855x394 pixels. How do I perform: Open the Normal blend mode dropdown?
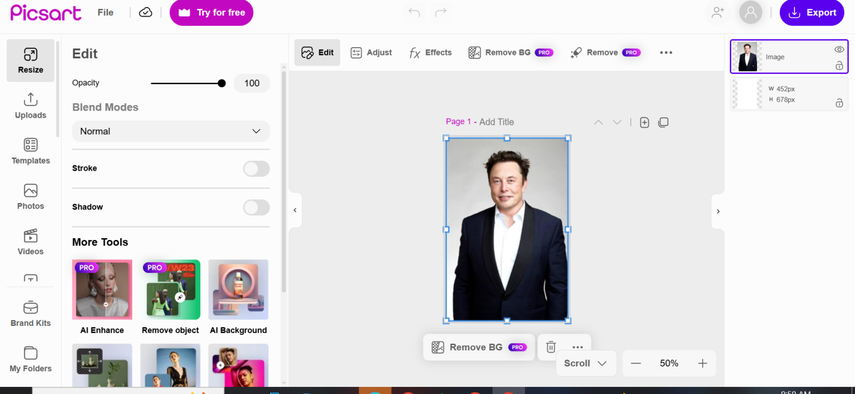(171, 131)
